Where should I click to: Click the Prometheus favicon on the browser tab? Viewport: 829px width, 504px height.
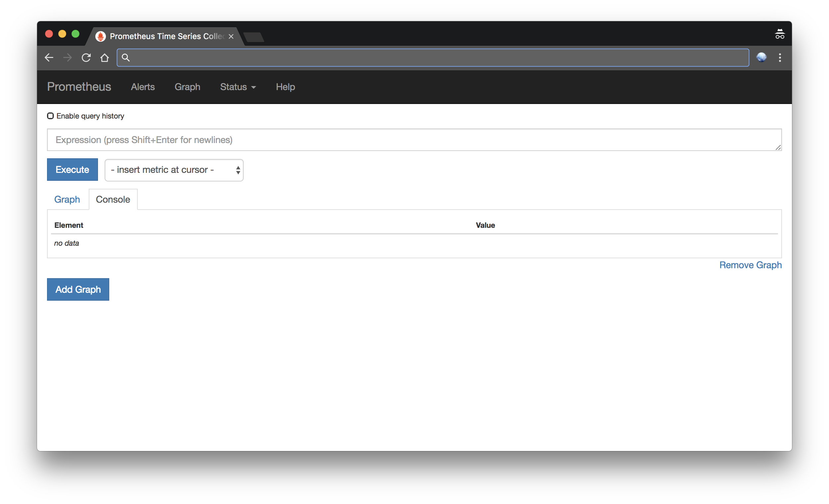101,36
